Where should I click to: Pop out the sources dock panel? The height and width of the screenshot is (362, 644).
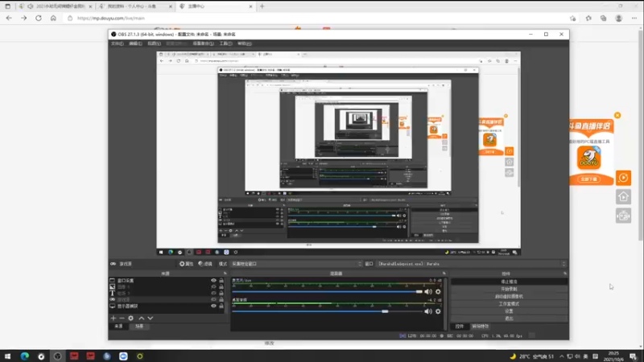point(225,274)
